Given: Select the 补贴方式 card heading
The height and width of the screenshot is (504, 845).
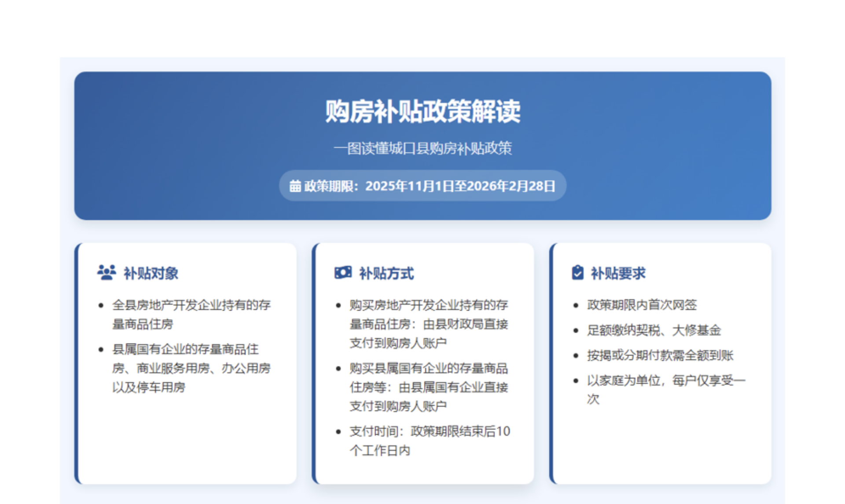Looking at the screenshot, I should coord(386,273).
